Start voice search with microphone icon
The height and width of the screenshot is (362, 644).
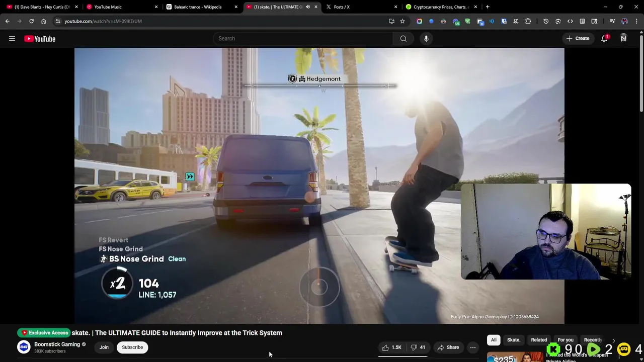pos(426,39)
